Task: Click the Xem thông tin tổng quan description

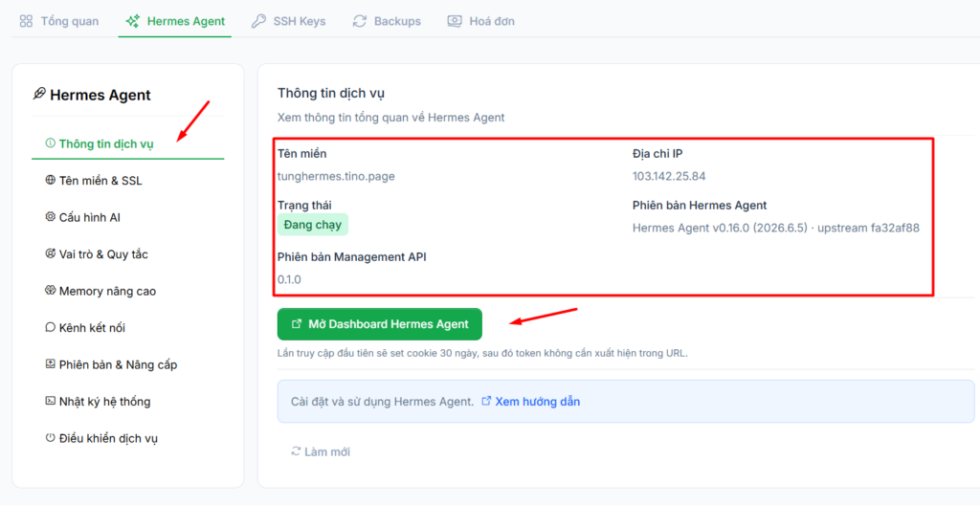Action: (x=391, y=118)
